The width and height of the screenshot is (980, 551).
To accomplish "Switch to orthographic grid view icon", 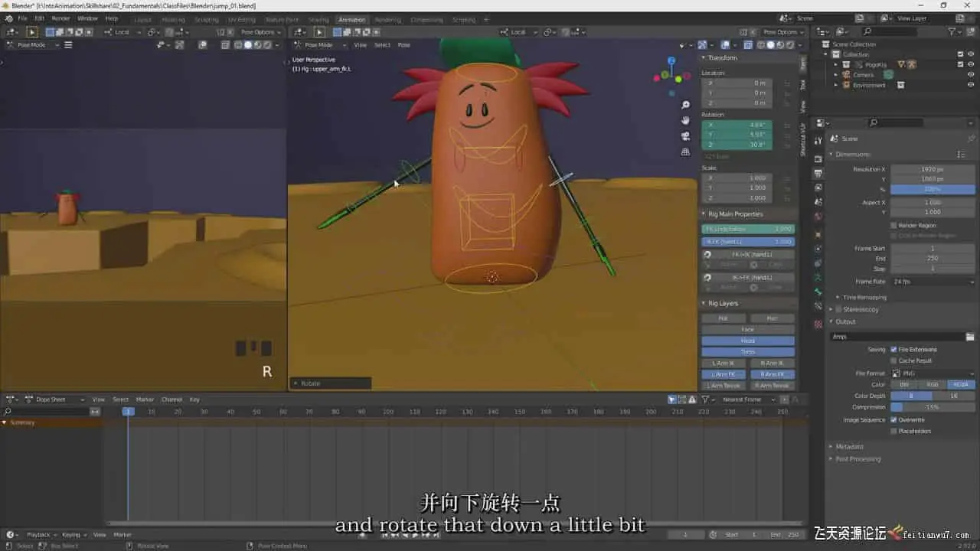I will [685, 152].
